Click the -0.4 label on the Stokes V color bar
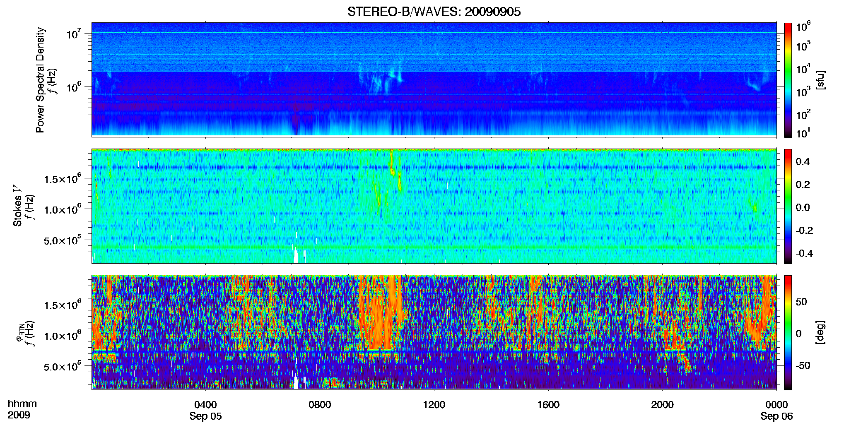This screenshot has height=447, width=868. pyautogui.click(x=804, y=253)
